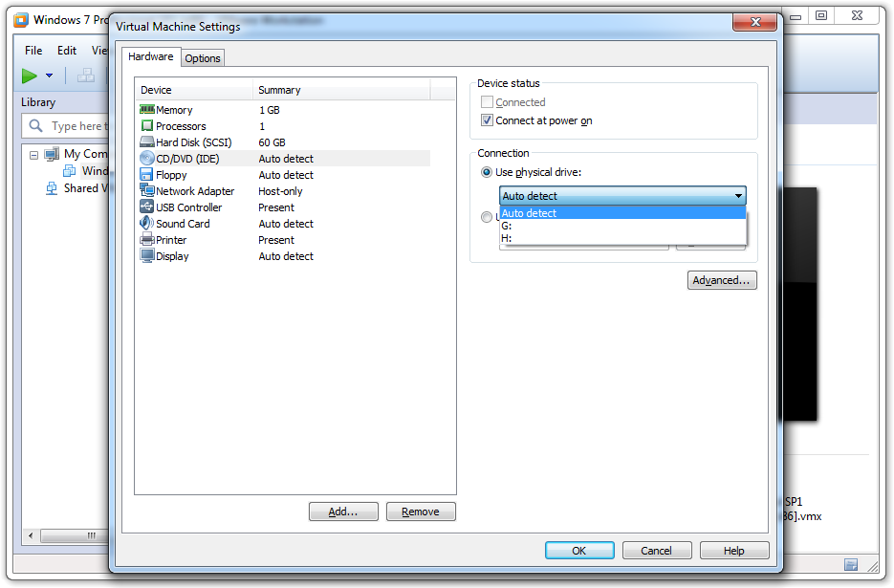The height and width of the screenshot is (588, 894).
Task: Choose drive G: from the dropdown list
Action: coord(507,226)
